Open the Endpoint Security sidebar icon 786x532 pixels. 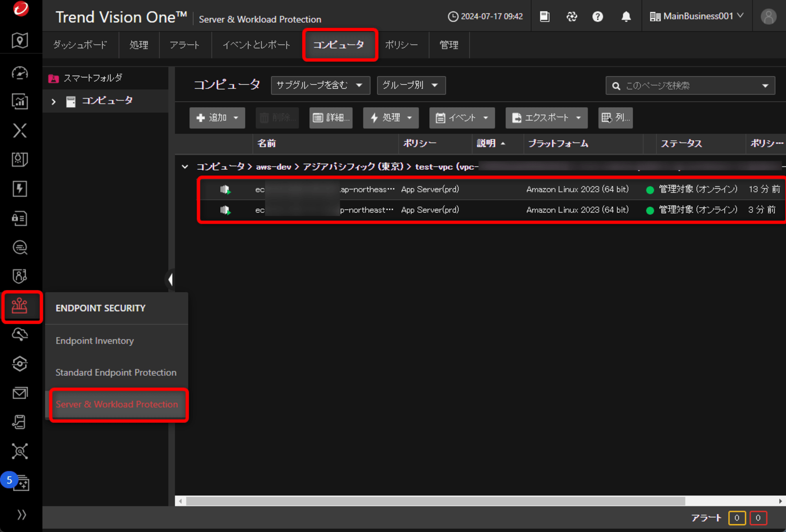(20, 306)
